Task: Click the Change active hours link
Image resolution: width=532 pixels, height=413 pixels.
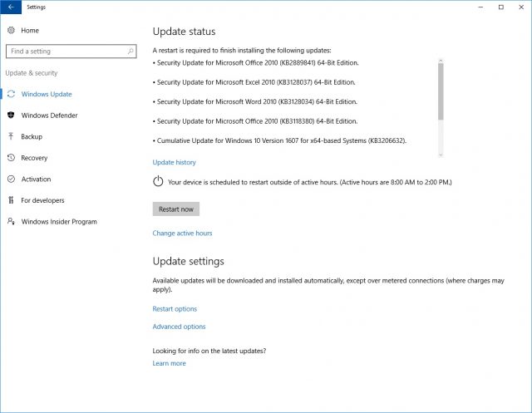Action: point(182,234)
